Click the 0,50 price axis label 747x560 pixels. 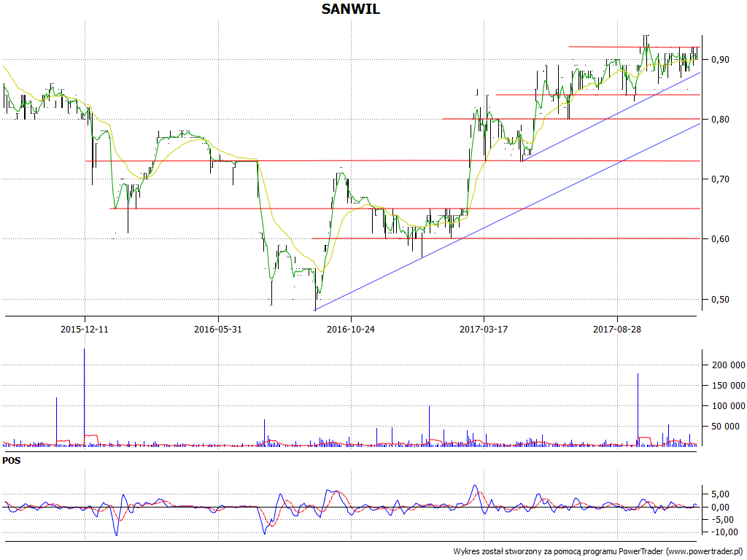coord(720,300)
